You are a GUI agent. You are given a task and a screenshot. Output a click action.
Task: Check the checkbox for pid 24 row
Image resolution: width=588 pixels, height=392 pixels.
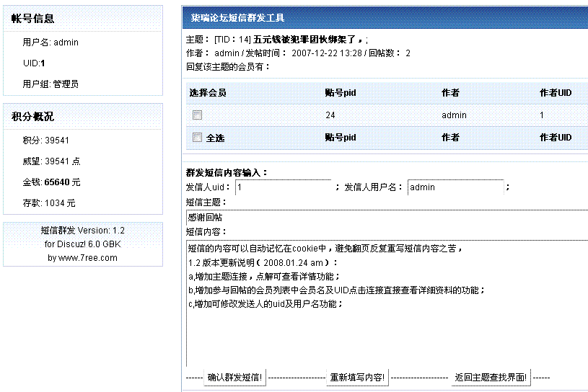click(197, 115)
